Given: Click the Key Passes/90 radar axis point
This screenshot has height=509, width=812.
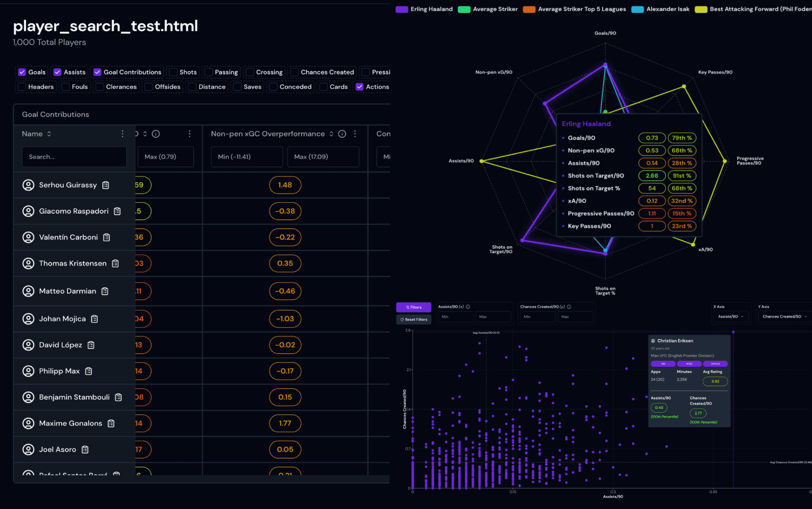Looking at the screenshot, I should [684, 87].
